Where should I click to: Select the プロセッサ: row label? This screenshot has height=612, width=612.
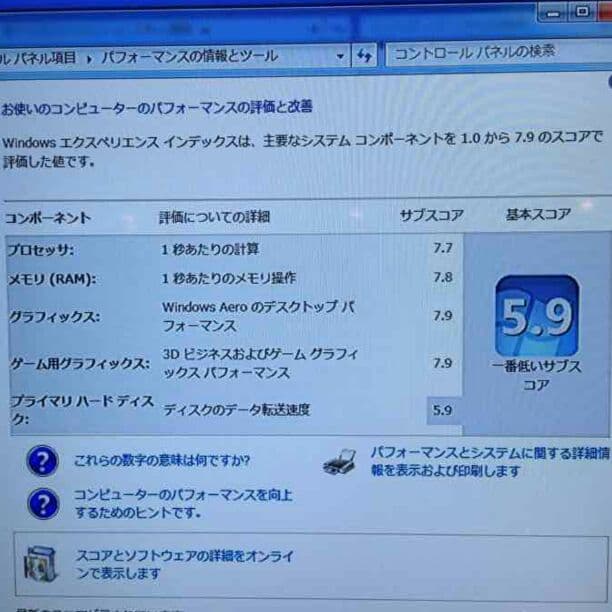(41, 249)
